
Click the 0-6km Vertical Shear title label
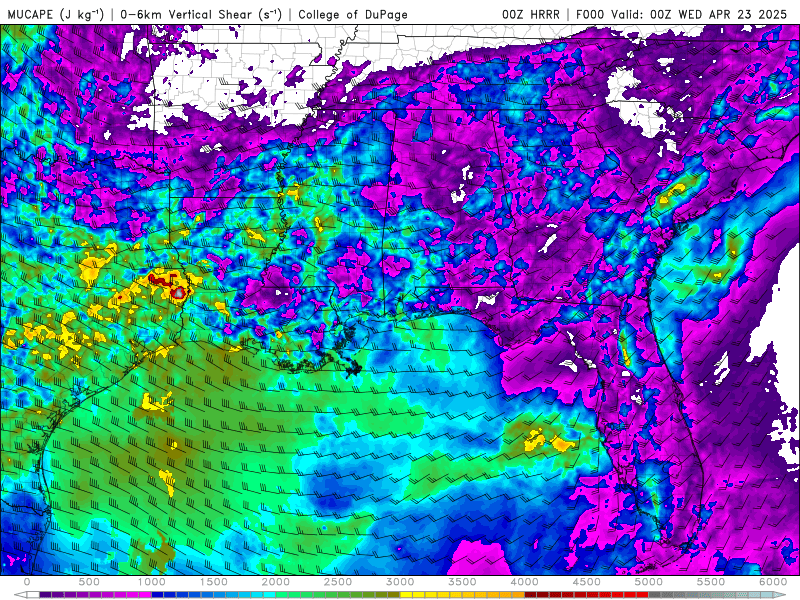(x=201, y=14)
